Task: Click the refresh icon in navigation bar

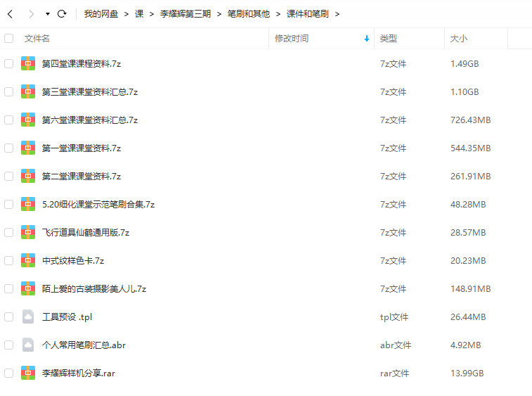Action: click(62, 14)
